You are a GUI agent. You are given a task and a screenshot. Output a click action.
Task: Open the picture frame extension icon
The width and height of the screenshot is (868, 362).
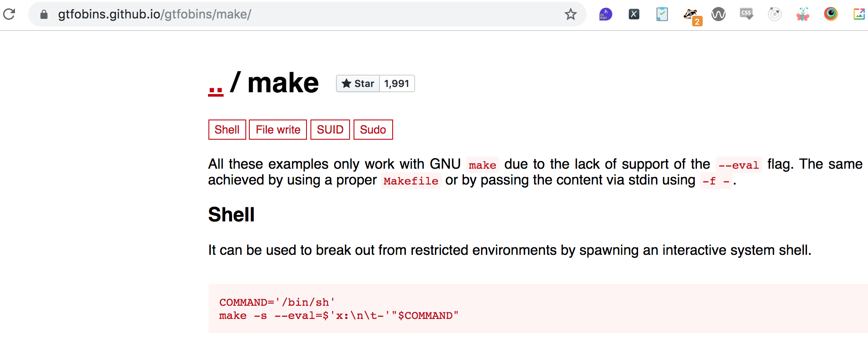pyautogui.click(x=859, y=14)
